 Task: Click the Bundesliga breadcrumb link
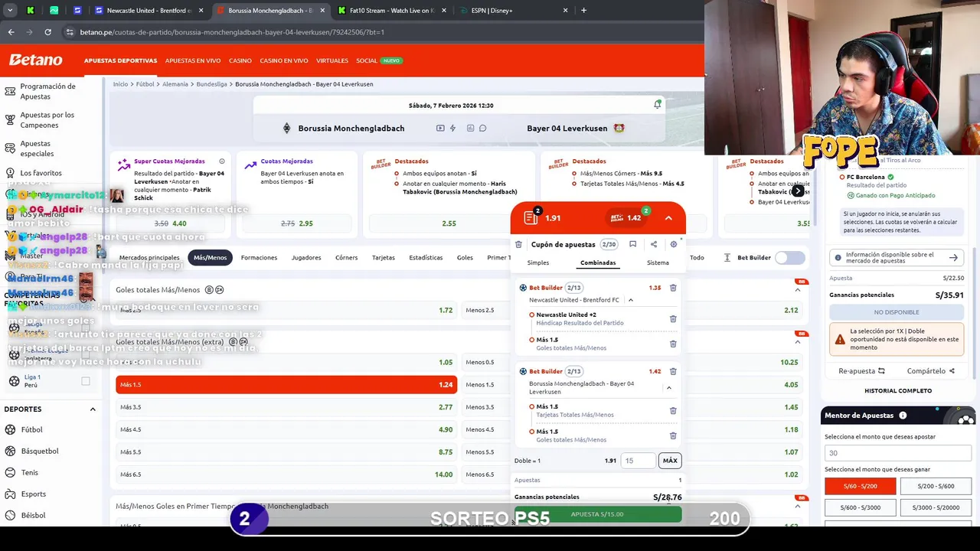click(211, 84)
